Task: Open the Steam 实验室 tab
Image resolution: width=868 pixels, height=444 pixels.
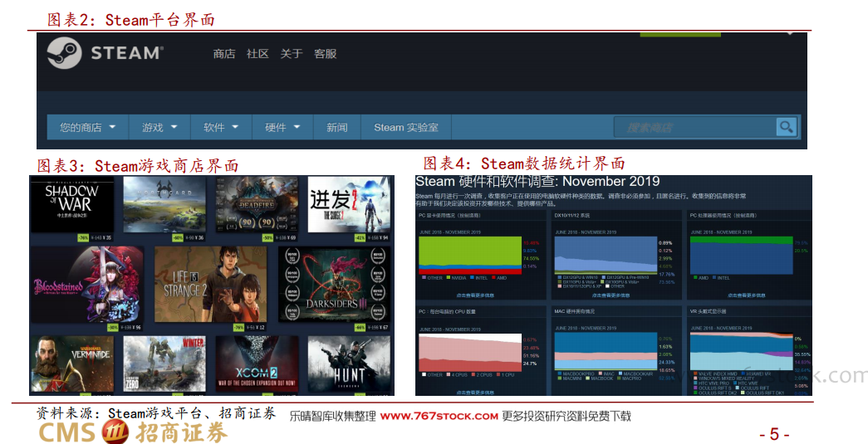Action: 406,127
